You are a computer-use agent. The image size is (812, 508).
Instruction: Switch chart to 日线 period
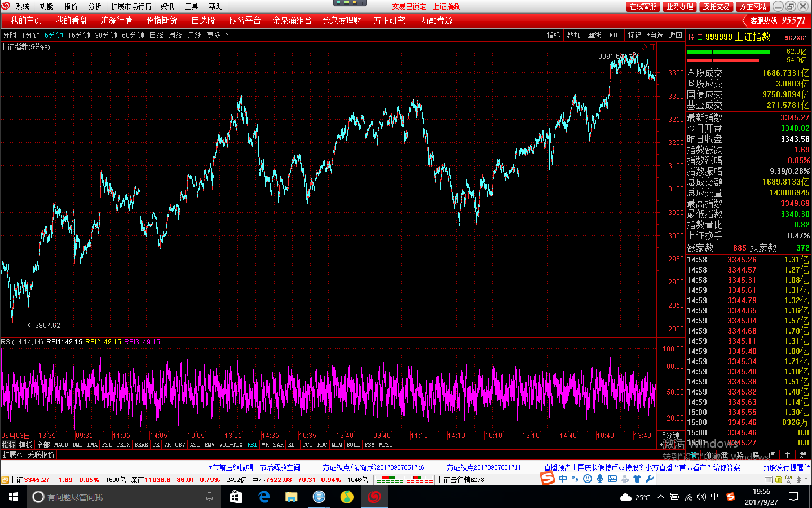click(x=156, y=35)
